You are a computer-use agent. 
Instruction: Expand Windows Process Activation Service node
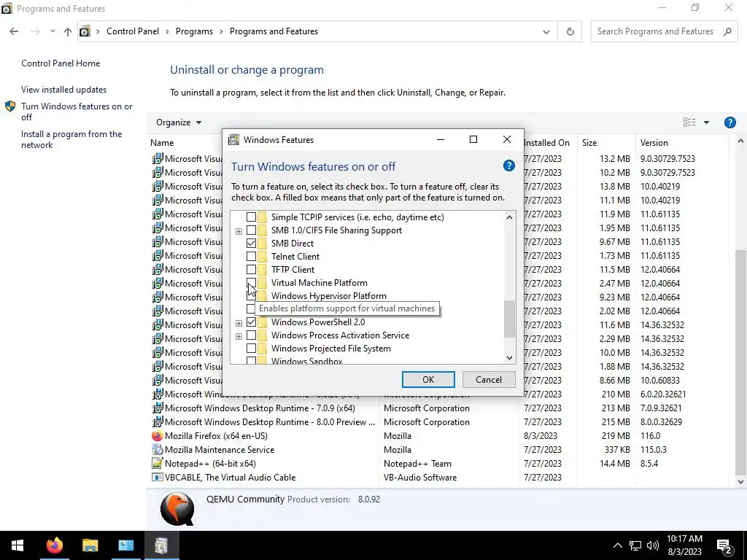(x=239, y=336)
